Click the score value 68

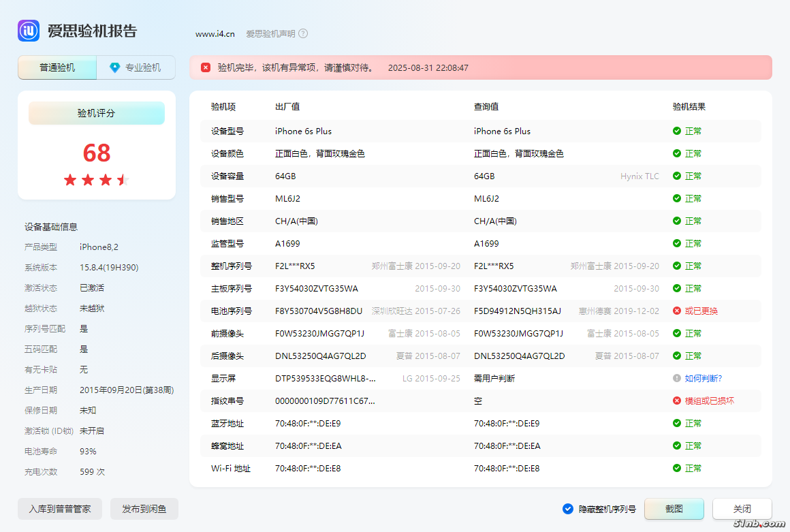point(97,153)
